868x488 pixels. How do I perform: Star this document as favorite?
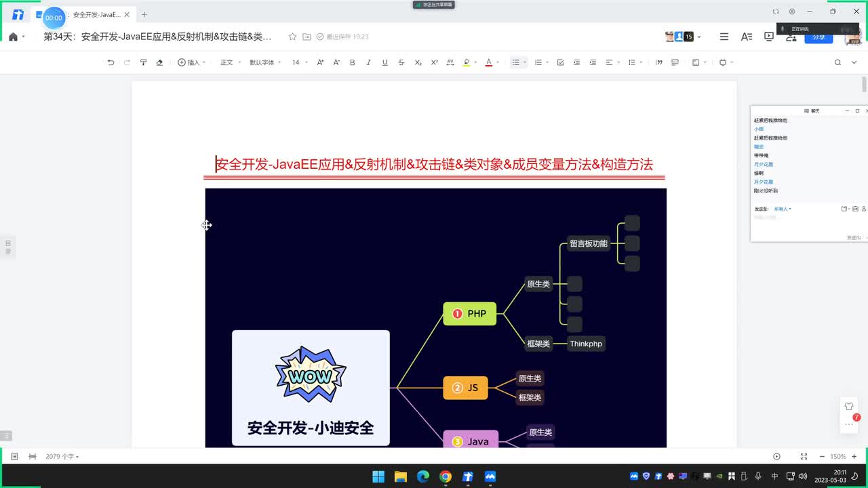point(292,37)
